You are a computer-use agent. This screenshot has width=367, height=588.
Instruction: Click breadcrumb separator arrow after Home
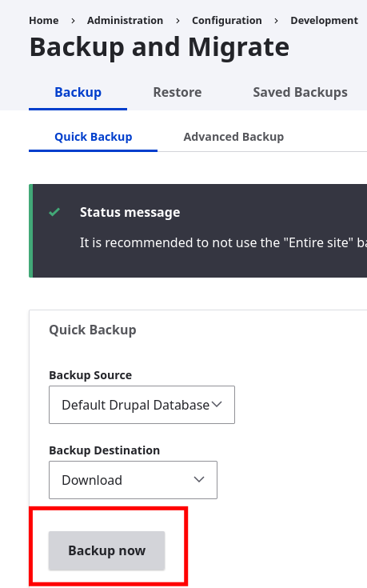point(73,21)
